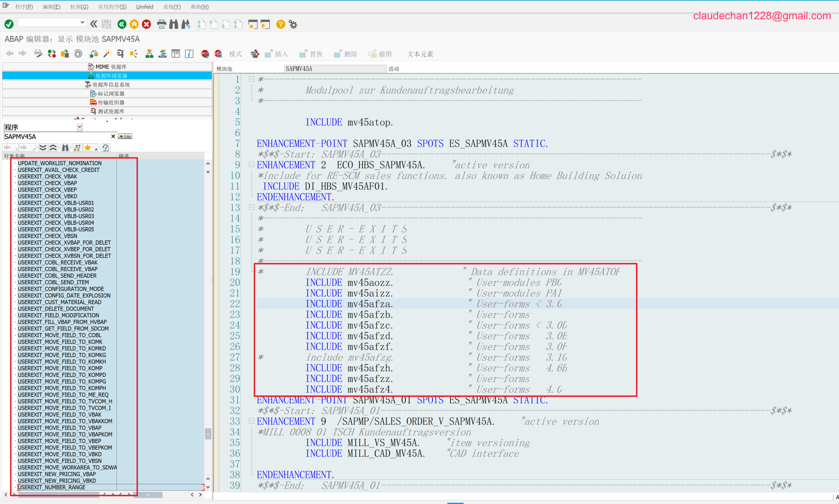
Task: Collapse the code fold at line 9
Action: tap(252, 165)
